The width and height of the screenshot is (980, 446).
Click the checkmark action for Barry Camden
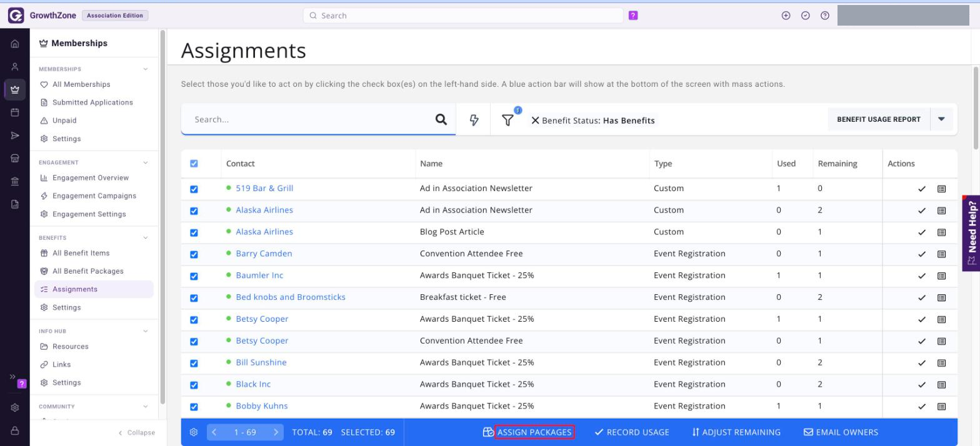pyautogui.click(x=922, y=254)
